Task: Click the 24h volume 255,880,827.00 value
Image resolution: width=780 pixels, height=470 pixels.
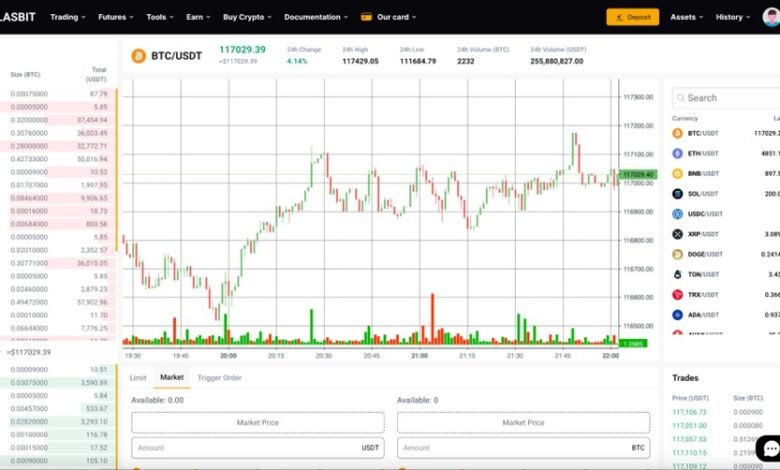Action: click(557, 61)
